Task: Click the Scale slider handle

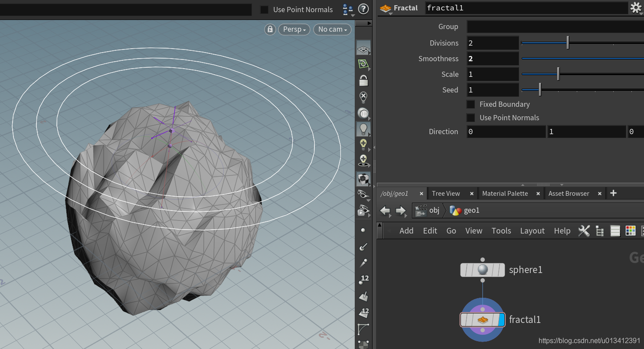Action: click(558, 74)
